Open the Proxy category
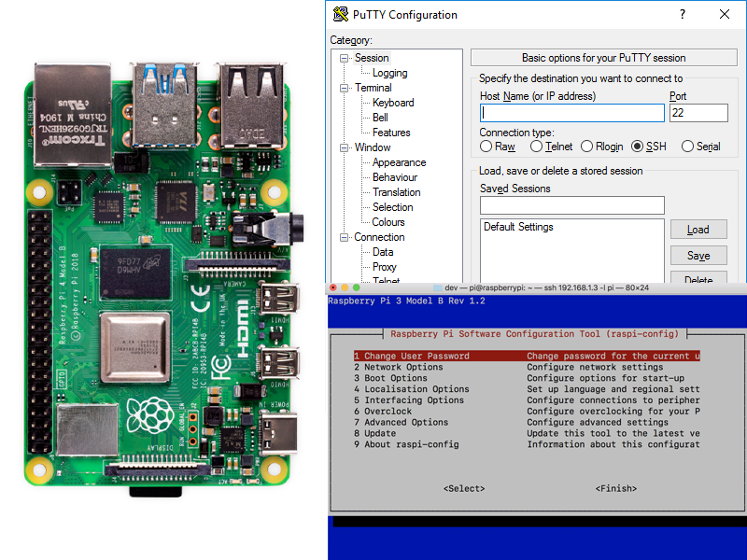 pyautogui.click(x=384, y=267)
